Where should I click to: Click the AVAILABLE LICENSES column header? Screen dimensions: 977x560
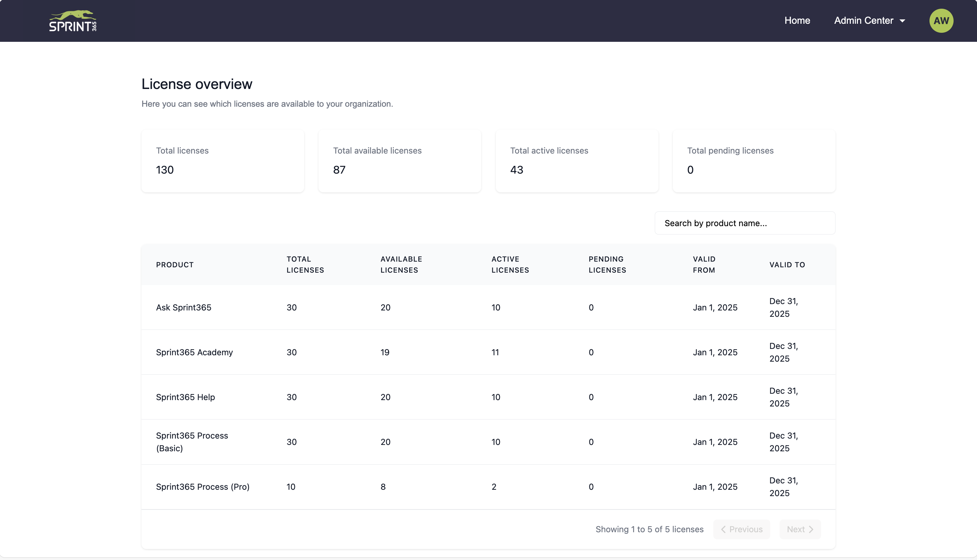[401, 265]
